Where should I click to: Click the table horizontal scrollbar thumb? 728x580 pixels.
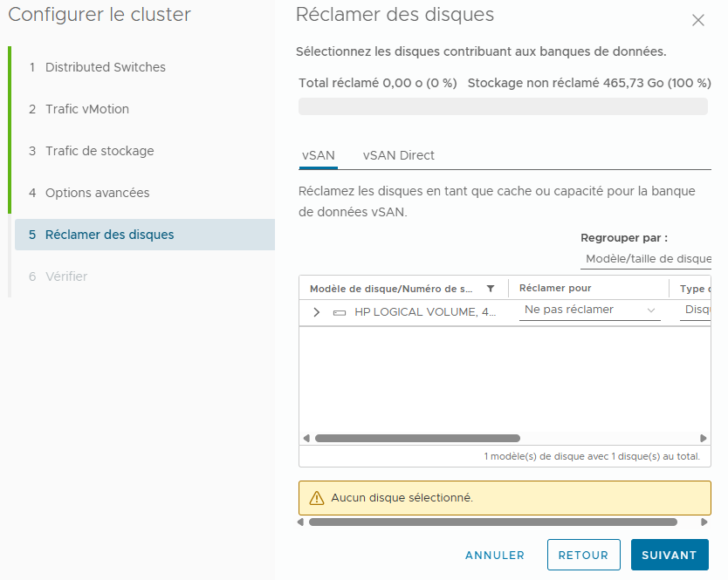pos(417,439)
